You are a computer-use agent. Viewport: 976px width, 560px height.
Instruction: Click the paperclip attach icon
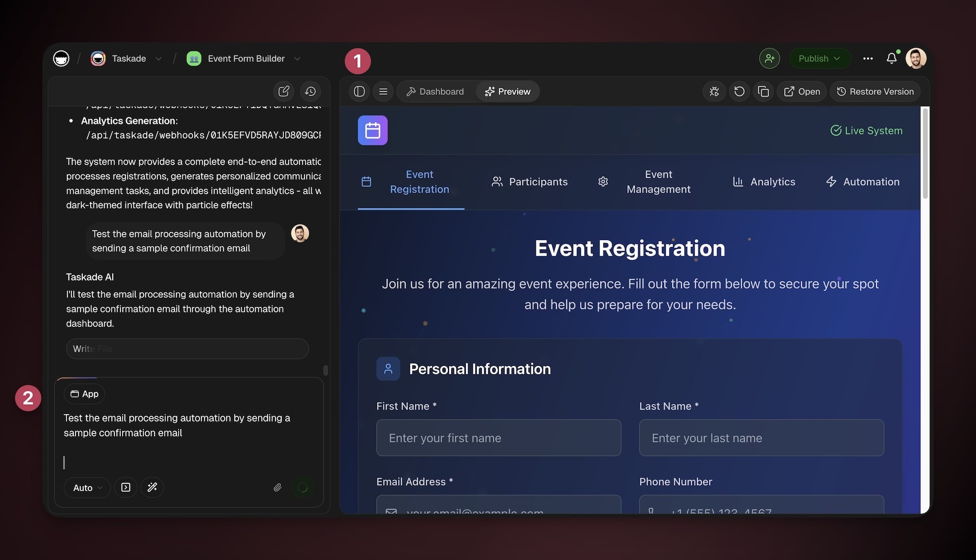click(x=277, y=487)
